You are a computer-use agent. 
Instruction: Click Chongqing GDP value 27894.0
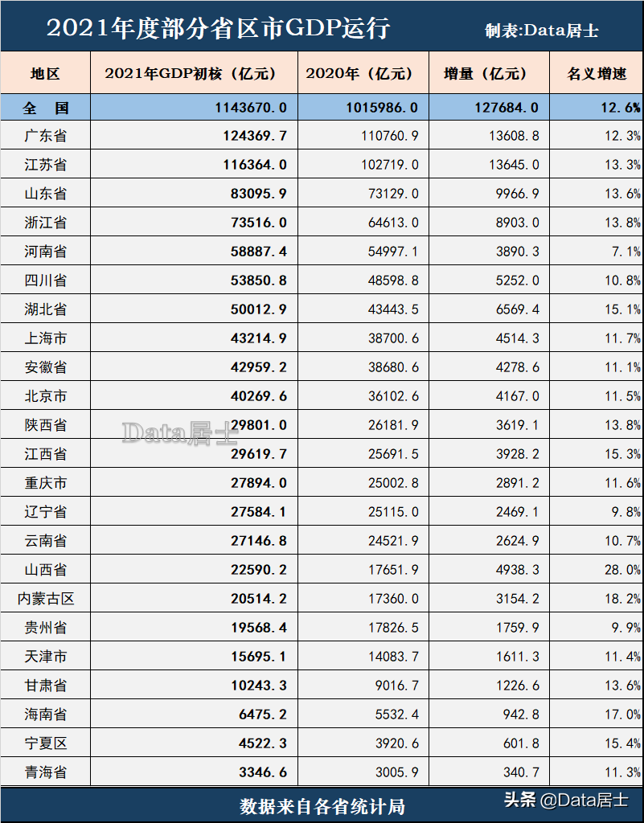click(x=259, y=482)
